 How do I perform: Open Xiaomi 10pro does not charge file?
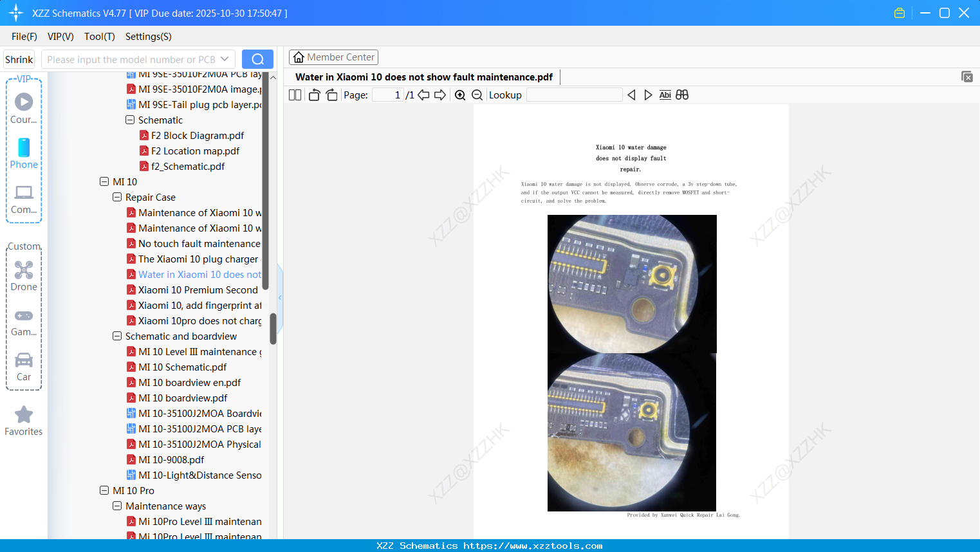click(194, 320)
